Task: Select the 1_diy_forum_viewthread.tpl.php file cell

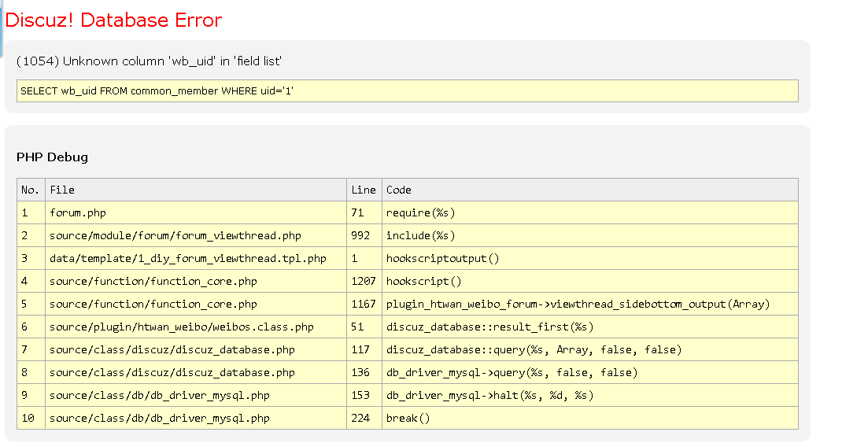Action: pos(187,258)
